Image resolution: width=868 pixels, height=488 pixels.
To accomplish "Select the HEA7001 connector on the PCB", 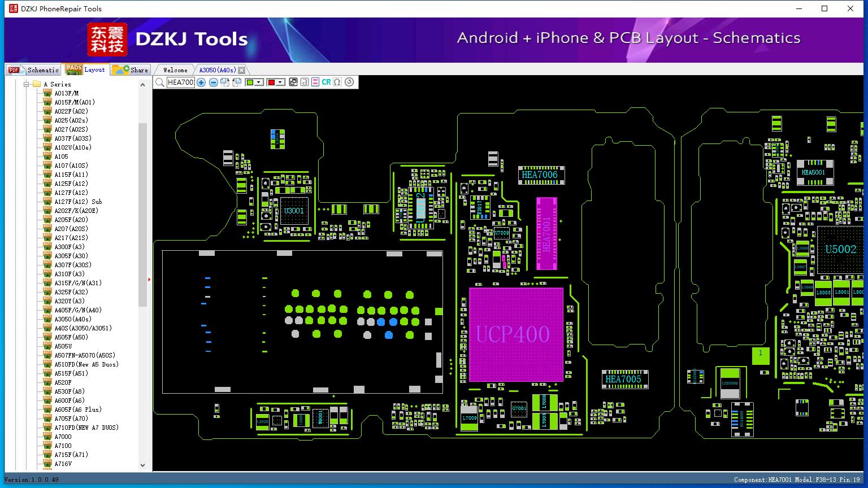I will tap(546, 233).
